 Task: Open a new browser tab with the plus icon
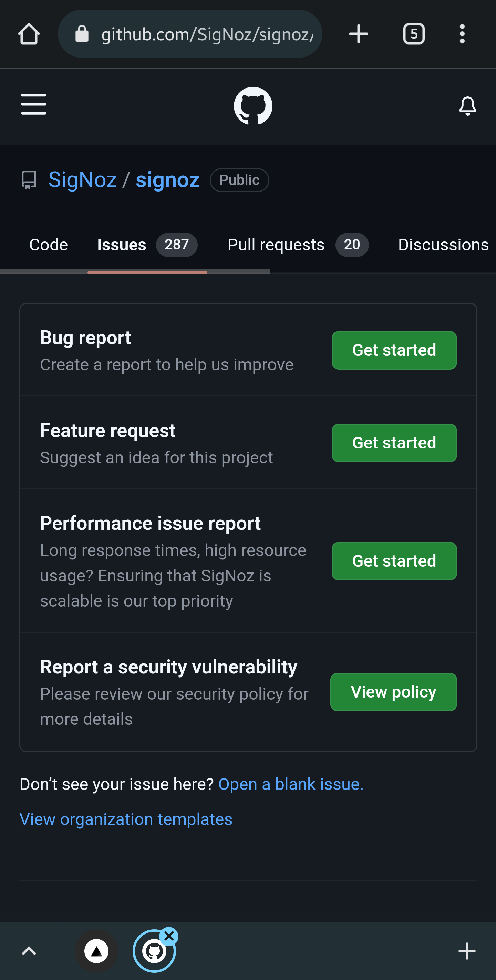358,33
